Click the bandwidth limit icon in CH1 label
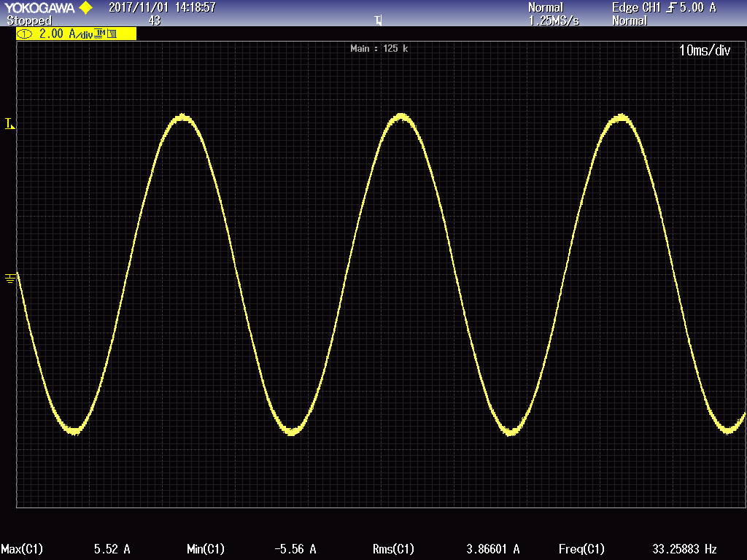 click(x=112, y=34)
